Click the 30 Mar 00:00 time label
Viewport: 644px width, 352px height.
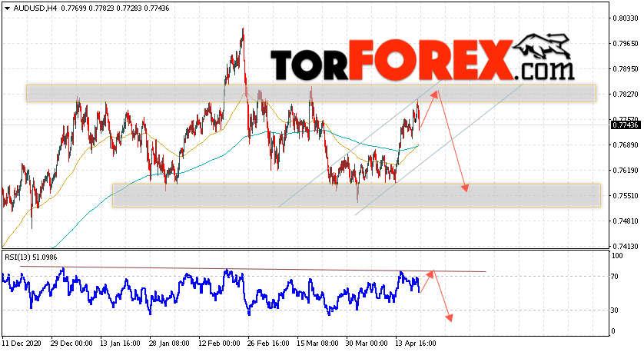coord(366,344)
